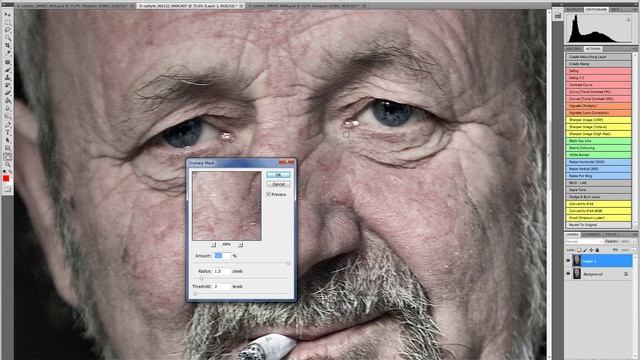The height and width of the screenshot is (360, 640).
Task: Click the Amount percent input field
Action: pyautogui.click(x=222, y=256)
